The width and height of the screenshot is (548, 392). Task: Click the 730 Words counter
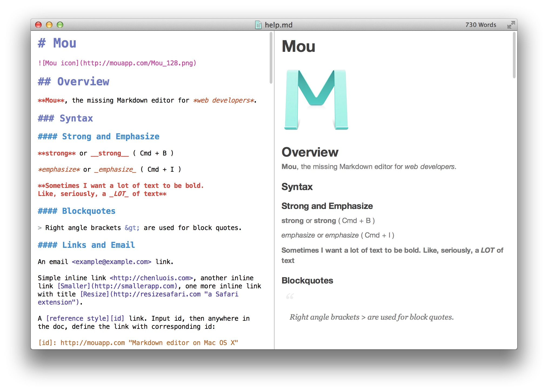481,25
